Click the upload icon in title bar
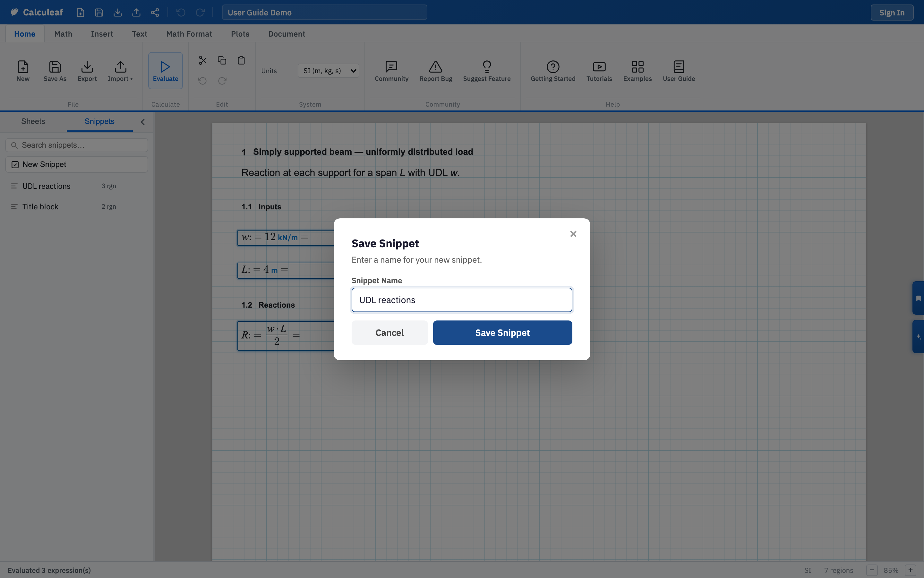The image size is (924, 578). tap(136, 13)
